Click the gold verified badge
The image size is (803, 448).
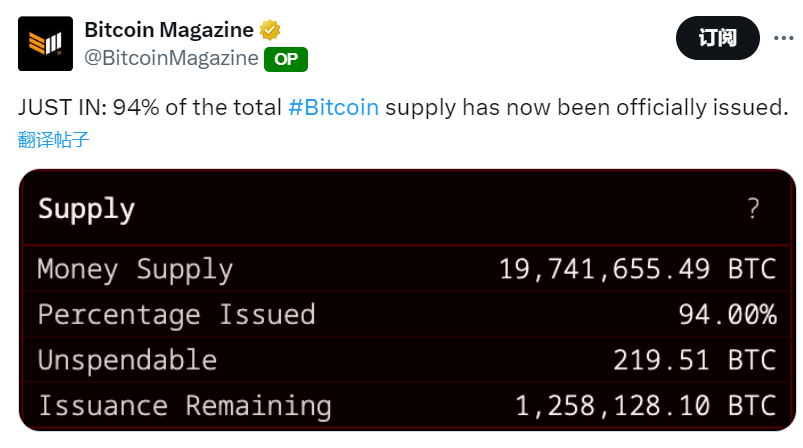[270, 29]
